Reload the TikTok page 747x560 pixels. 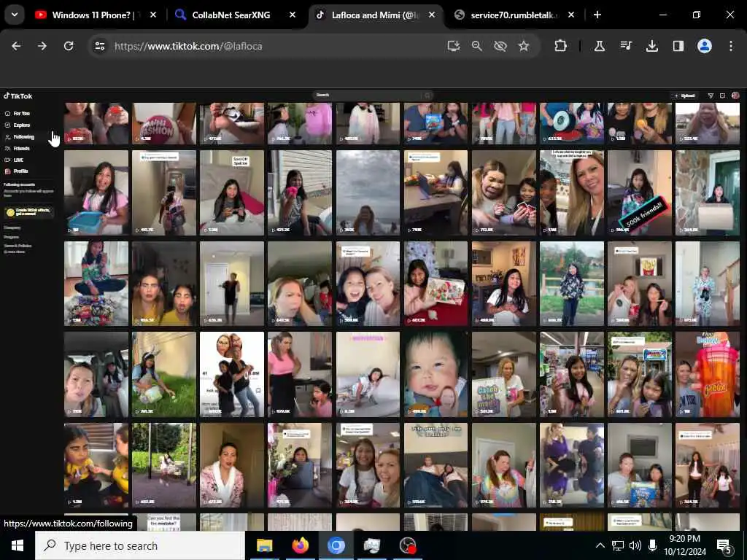point(69,46)
